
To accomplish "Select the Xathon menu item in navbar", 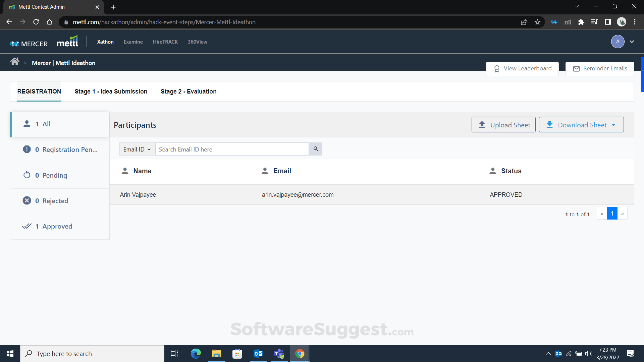I will [105, 42].
